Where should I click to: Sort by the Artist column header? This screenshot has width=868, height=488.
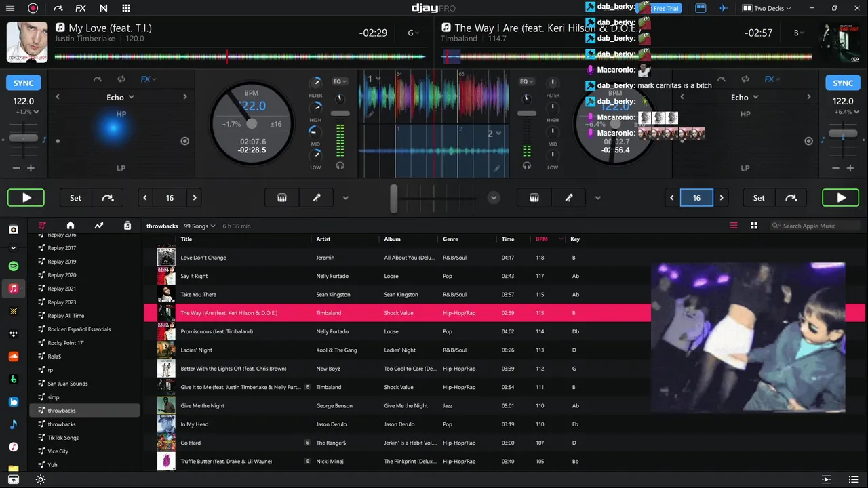[323, 239]
